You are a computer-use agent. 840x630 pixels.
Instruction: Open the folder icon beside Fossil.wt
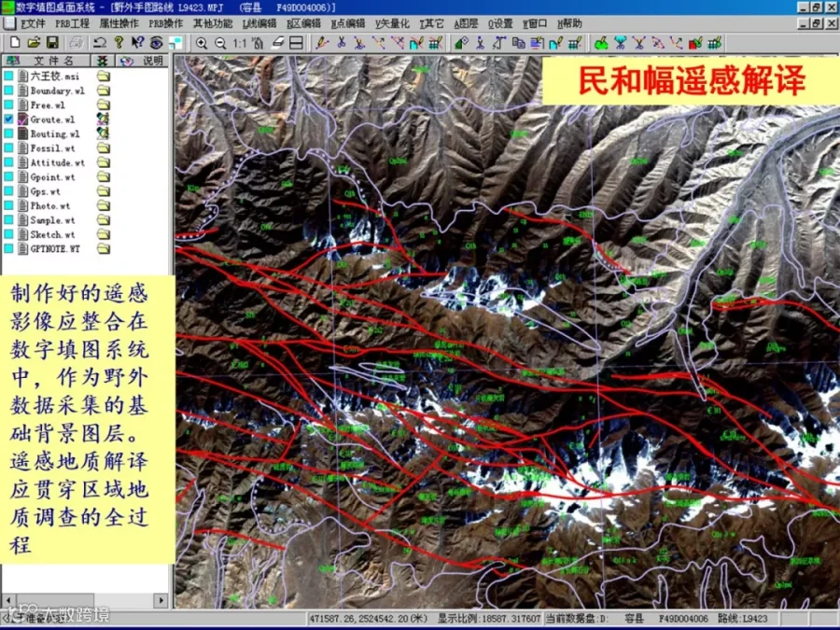click(103, 147)
